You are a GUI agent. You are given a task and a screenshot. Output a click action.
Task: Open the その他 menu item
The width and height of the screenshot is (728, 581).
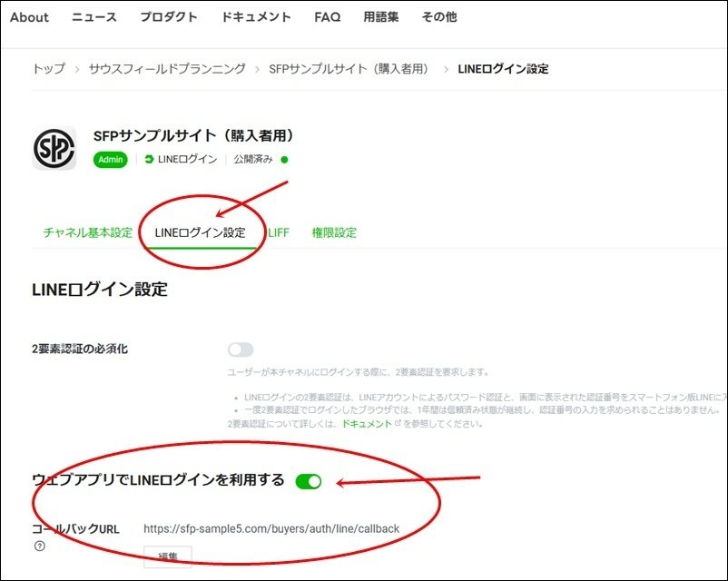click(439, 17)
